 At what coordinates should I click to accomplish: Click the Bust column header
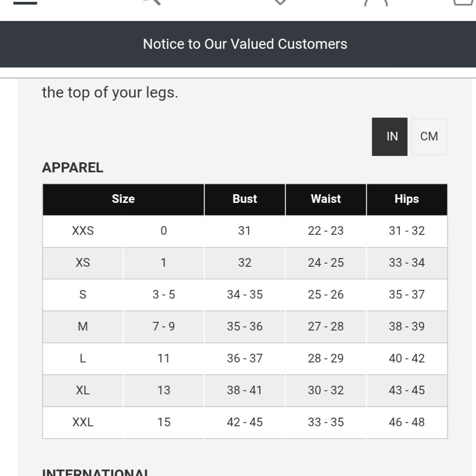(x=245, y=199)
